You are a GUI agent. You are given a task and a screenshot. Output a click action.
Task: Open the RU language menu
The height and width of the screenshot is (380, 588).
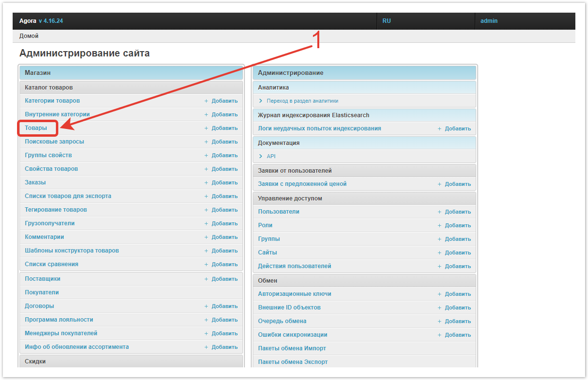(x=386, y=21)
